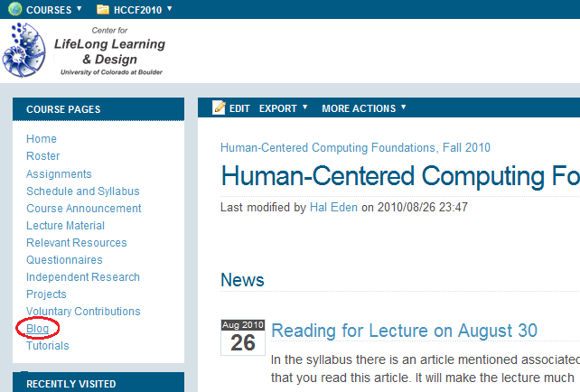Click the LifeLong Learning & Design logo
This screenshot has width=580, height=392.
click(84, 51)
